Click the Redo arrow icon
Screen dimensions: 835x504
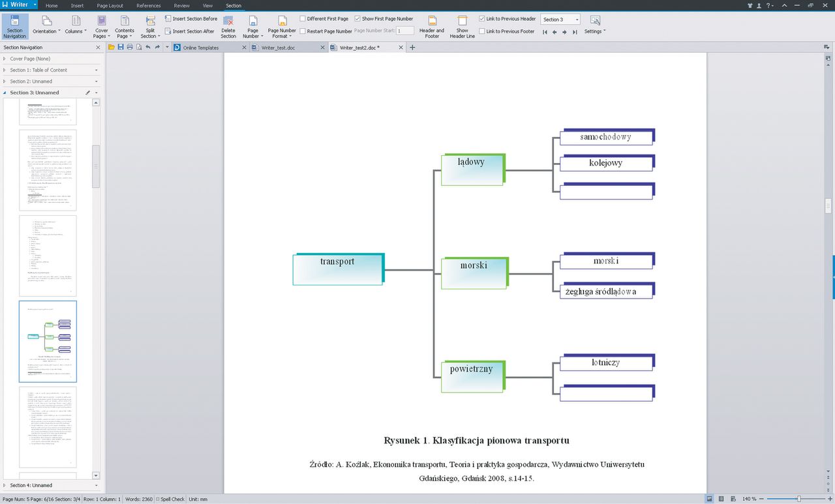point(157,48)
